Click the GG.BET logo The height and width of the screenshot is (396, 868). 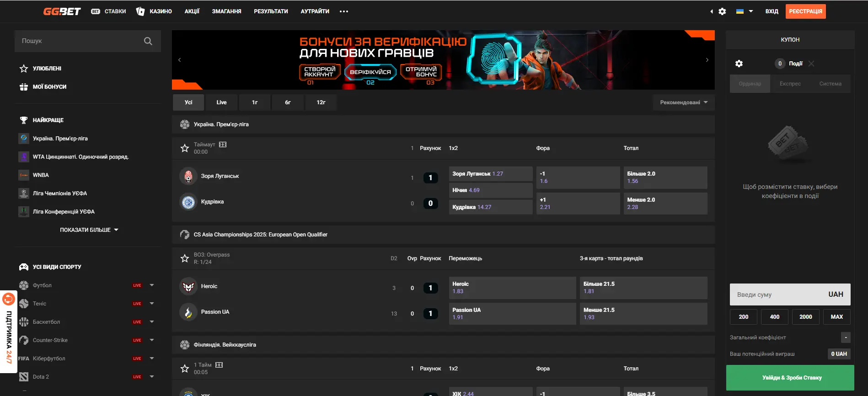62,11
